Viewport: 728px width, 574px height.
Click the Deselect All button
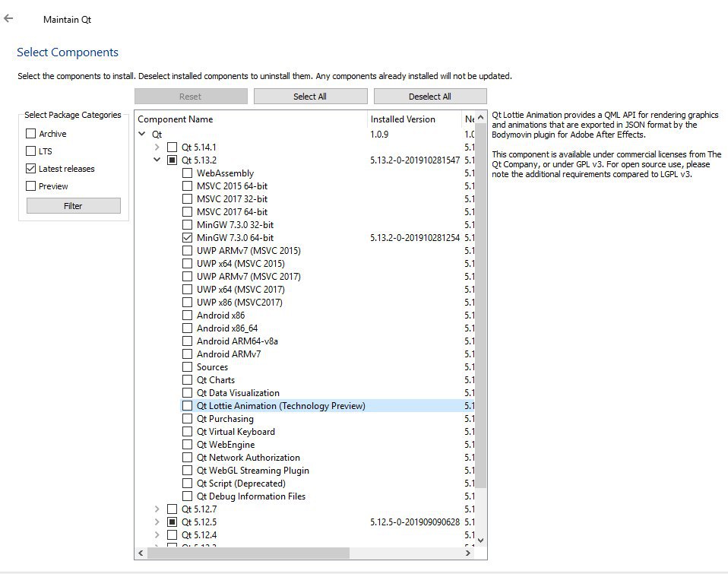click(x=430, y=96)
